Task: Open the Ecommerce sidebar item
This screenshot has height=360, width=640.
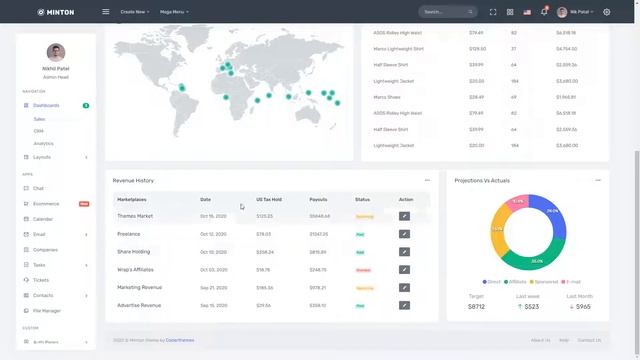Action: pos(46,204)
